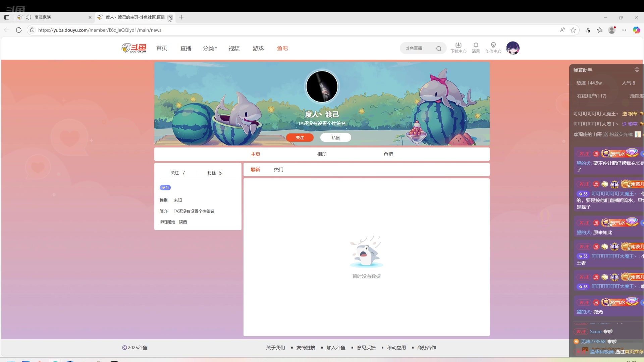
Task: Click the level 41 badge
Action: pos(165,188)
